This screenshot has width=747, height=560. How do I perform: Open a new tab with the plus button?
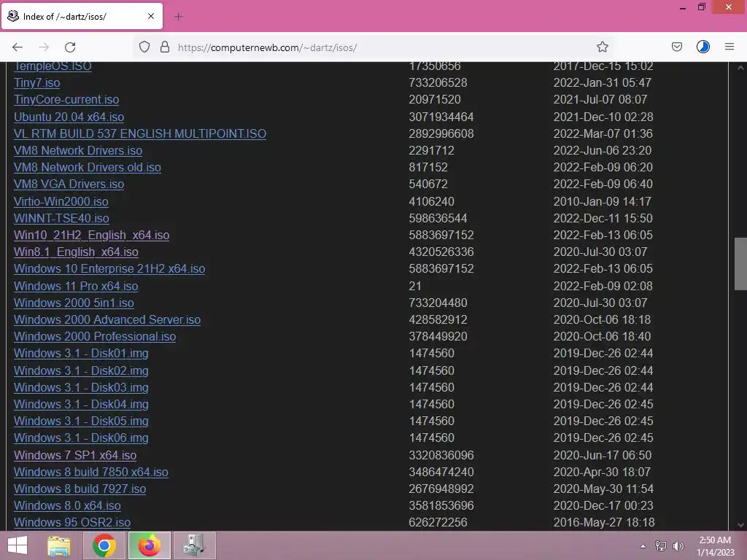pyautogui.click(x=179, y=17)
